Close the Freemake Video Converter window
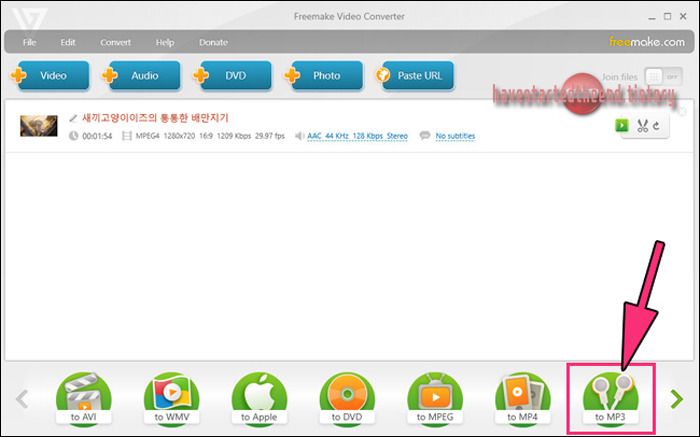 [x=683, y=17]
